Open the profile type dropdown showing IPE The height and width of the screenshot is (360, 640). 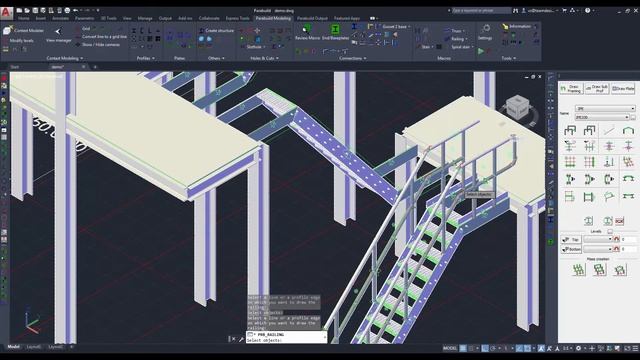pos(605,109)
